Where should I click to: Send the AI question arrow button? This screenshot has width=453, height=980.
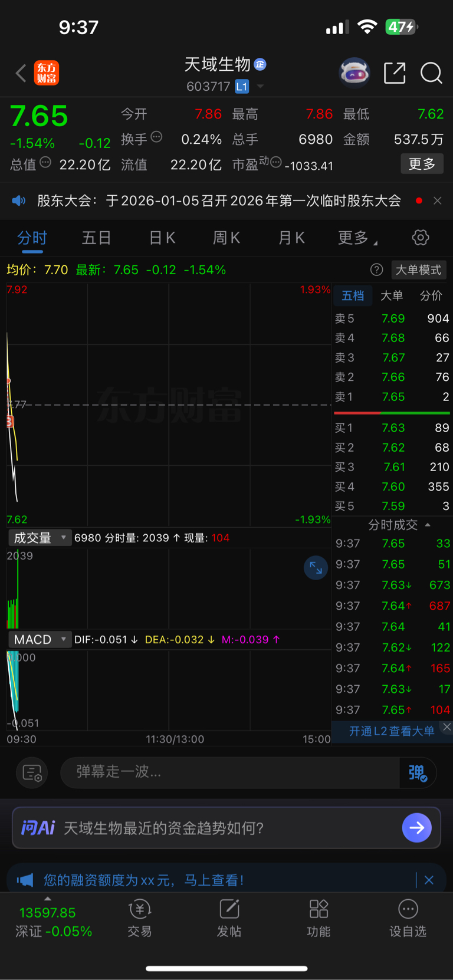417,828
